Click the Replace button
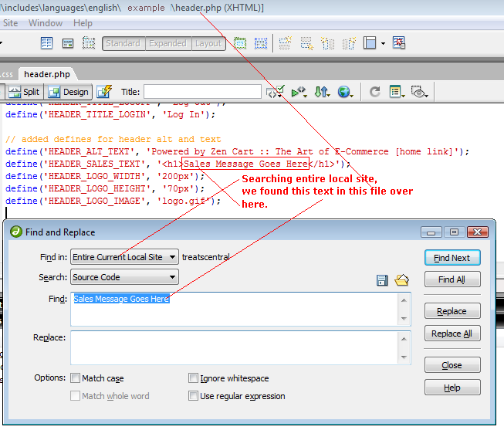The height and width of the screenshot is (430, 504). [x=452, y=311]
